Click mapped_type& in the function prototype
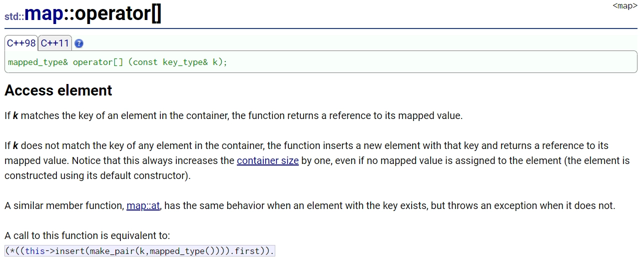The width and height of the screenshot is (644, 261). pyautogui.click(x=38, y=62)
